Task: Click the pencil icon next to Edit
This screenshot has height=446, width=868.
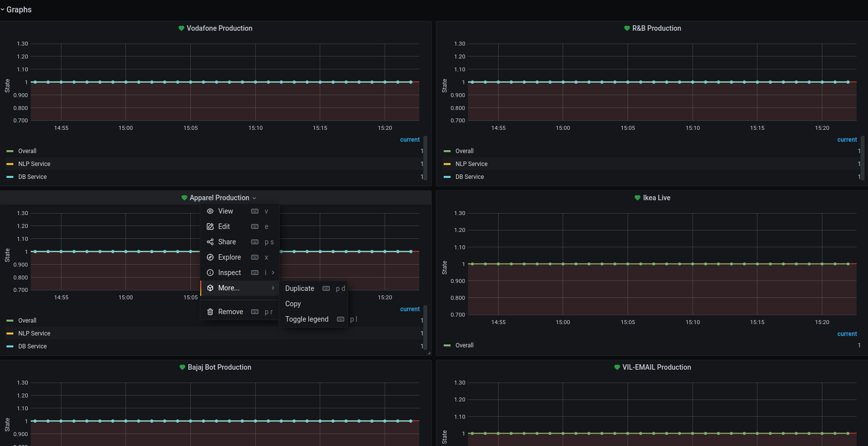Action: pos(210,226)
